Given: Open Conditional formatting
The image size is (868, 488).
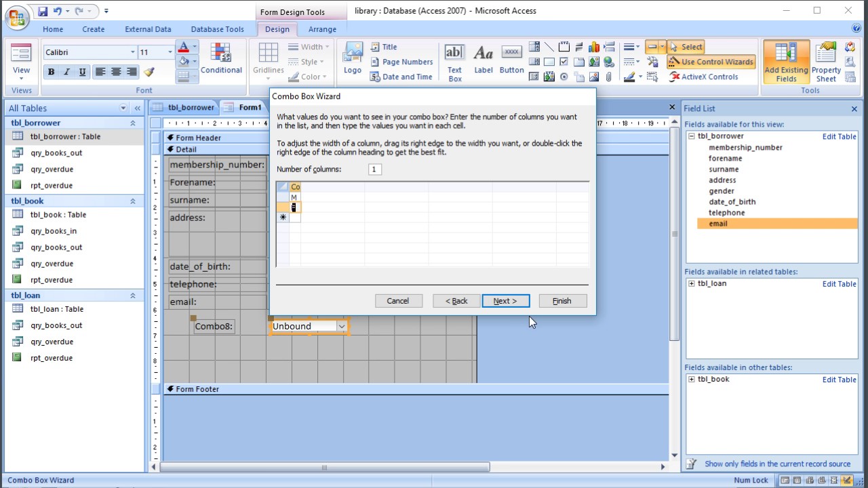Looking at the screenshot, I should (221, 58).
